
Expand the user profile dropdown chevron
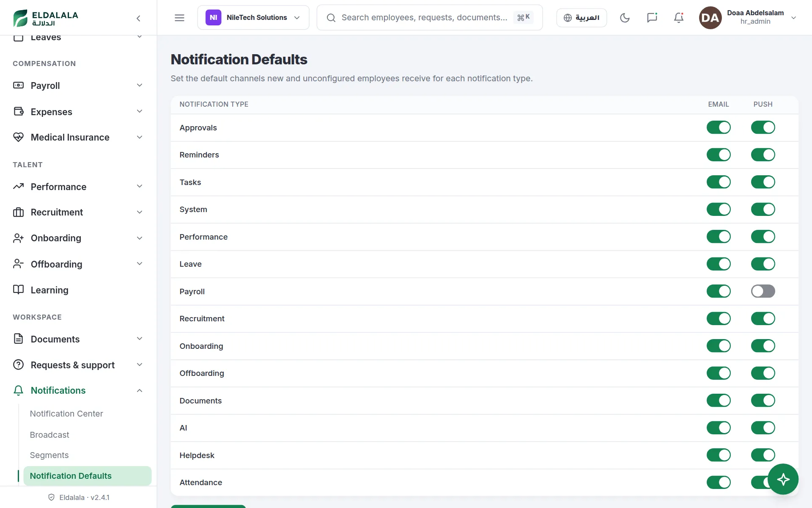pos(793,18)
